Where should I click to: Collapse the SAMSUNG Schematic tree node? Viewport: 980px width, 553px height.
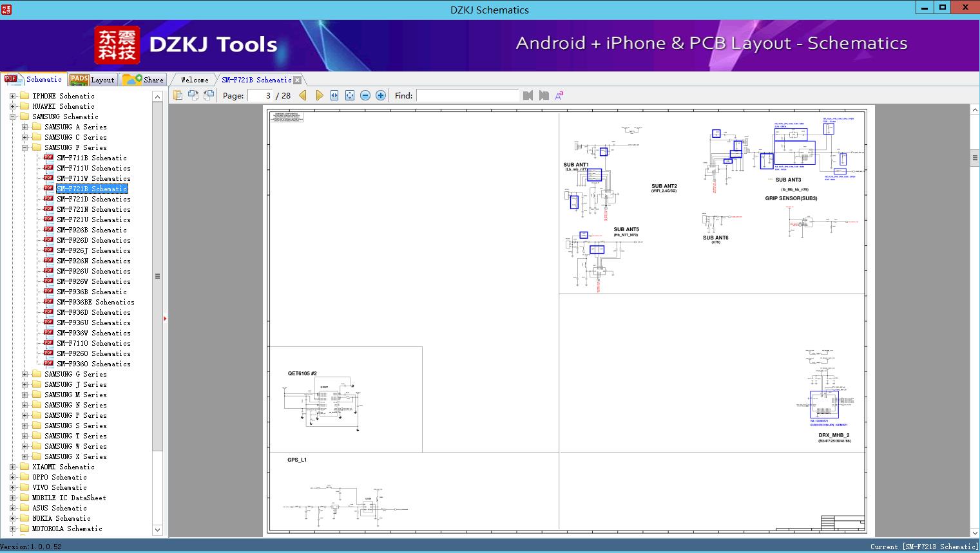coord(12,117)
